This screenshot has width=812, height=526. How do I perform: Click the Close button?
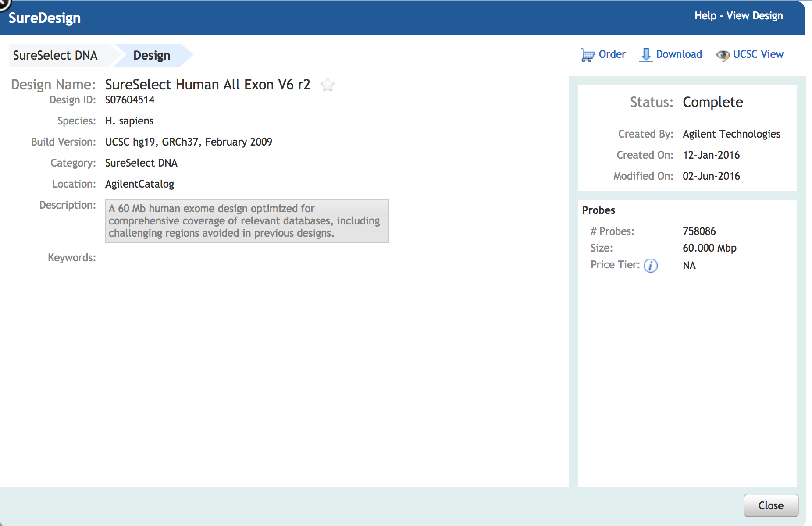771,505
